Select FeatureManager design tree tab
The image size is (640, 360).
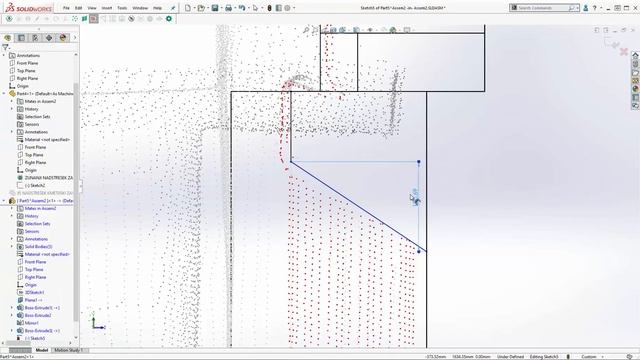coord(7,38)
